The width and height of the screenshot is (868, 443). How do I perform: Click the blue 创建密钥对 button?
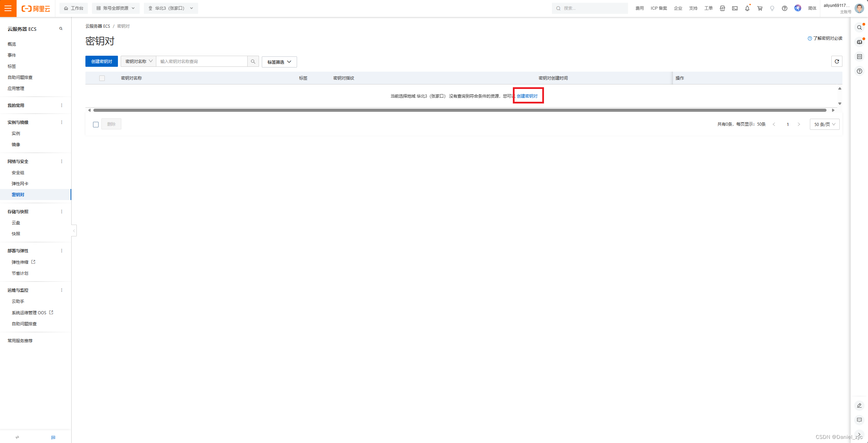pos(101,62)
